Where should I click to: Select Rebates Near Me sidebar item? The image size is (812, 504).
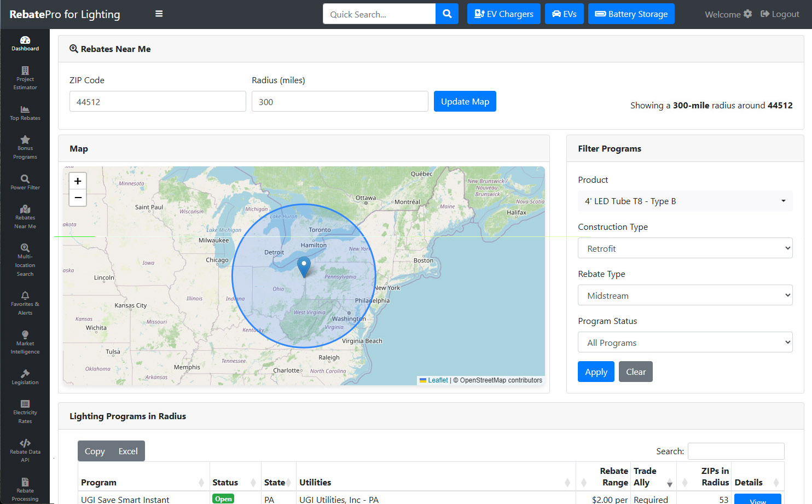pos(25,217)
